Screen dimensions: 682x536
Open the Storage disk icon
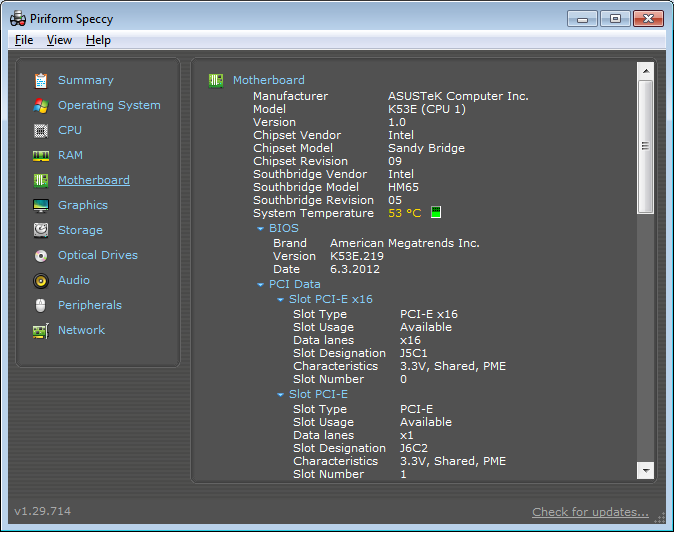[x=41, y=231]
